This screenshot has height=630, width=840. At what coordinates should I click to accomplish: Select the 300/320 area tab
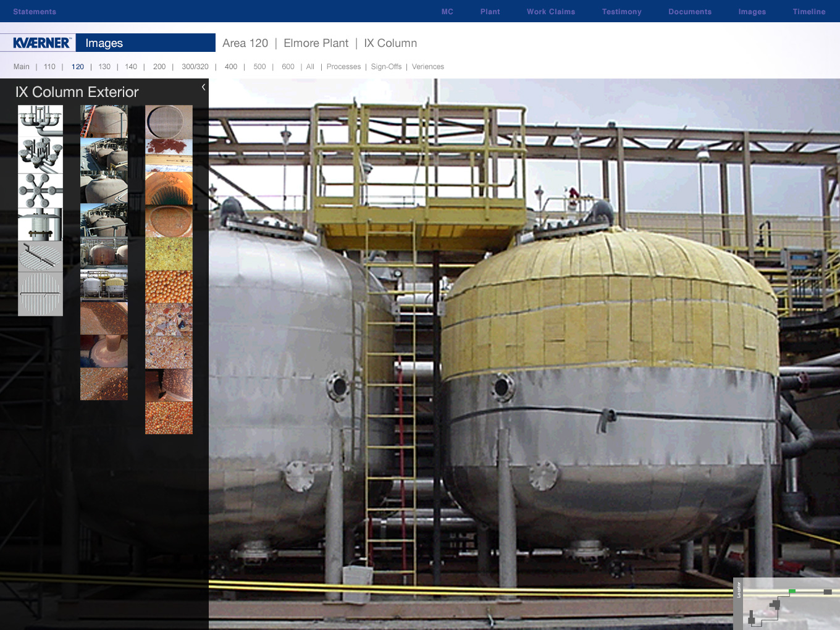195,67
